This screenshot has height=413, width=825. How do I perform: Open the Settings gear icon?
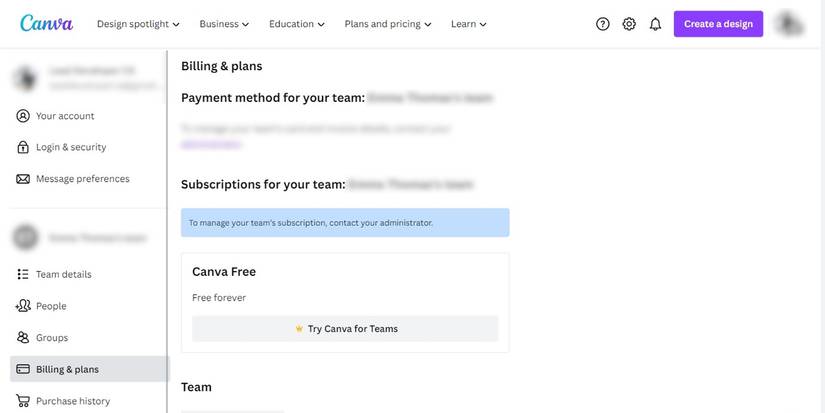pyautogui.click(x=629, y=24)
